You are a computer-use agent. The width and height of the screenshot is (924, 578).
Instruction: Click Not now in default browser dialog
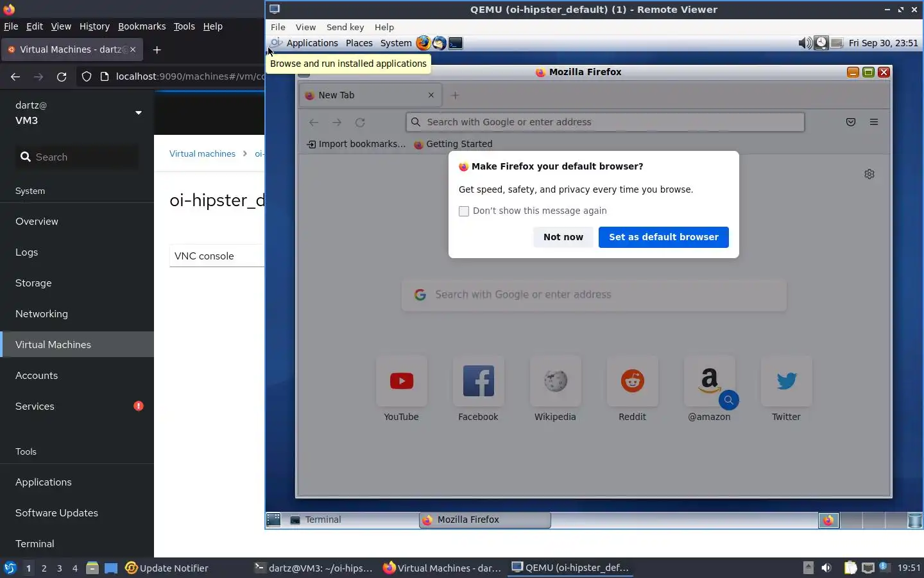(x=563, y=237)
